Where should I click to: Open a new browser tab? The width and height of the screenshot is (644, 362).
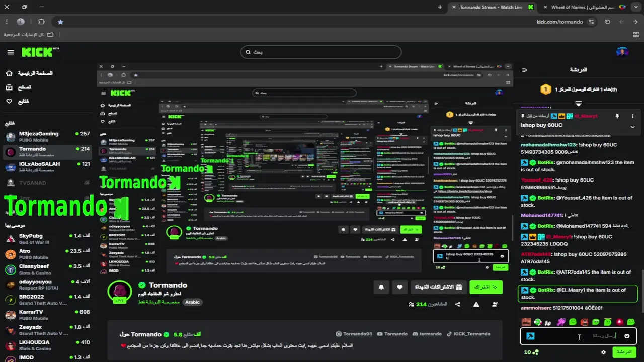click(440, 7)
